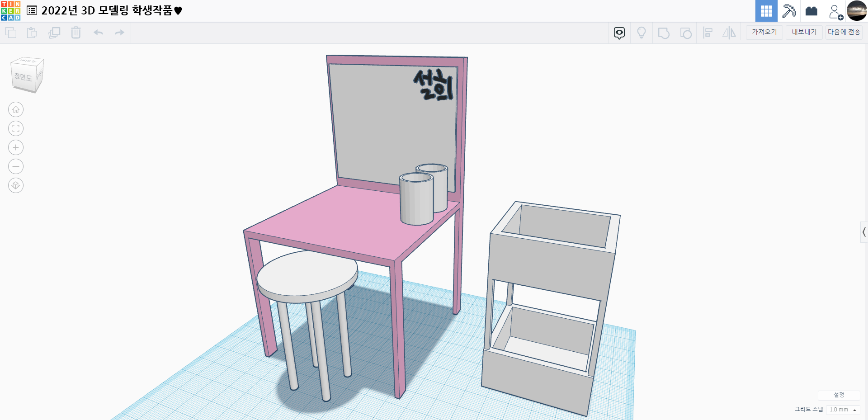Zoom in with the plus icon
This screenshot has height=420, width=868.
(16, 147)
